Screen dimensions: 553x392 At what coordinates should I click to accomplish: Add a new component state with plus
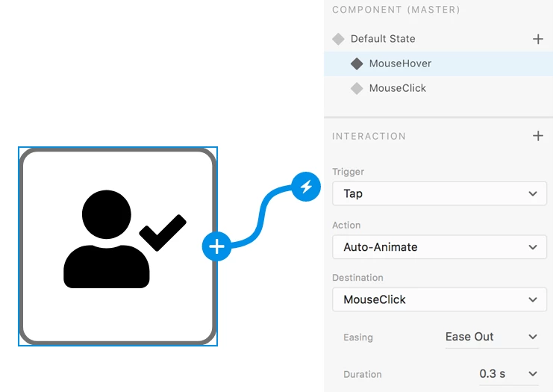(x=537, y=39)
